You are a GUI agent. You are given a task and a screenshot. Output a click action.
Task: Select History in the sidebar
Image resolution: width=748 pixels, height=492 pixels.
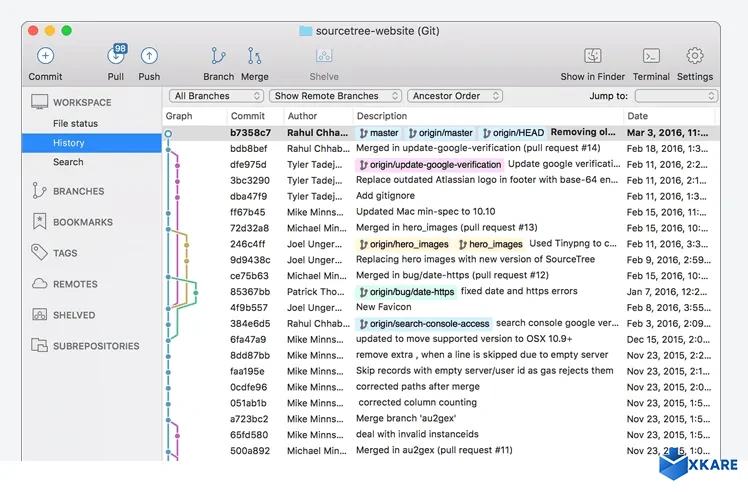tap(91, 143)
